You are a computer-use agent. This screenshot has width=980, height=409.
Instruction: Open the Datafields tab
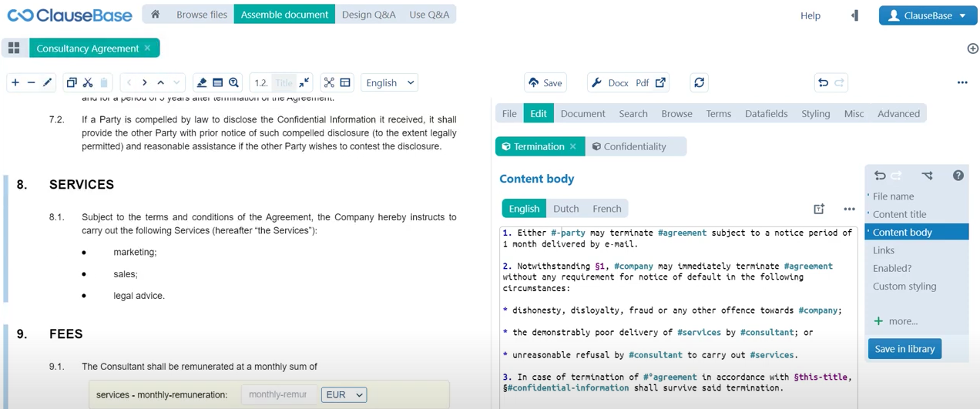click(x=766, y=113)
